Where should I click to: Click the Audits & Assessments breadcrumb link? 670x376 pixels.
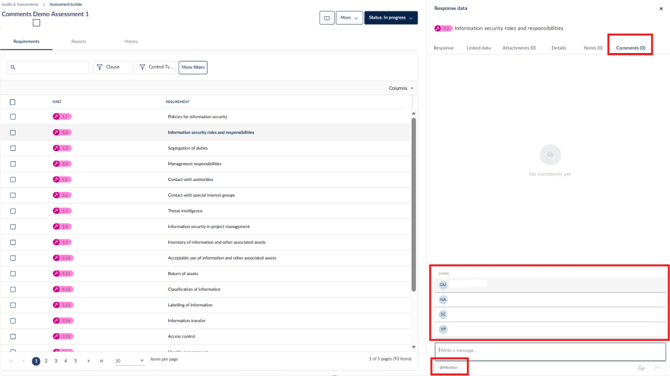click(20, 4)
